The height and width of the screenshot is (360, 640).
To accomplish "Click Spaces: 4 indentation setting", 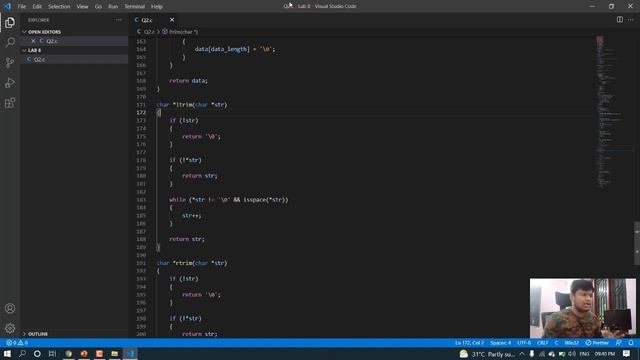I will (x=500, y=343).
